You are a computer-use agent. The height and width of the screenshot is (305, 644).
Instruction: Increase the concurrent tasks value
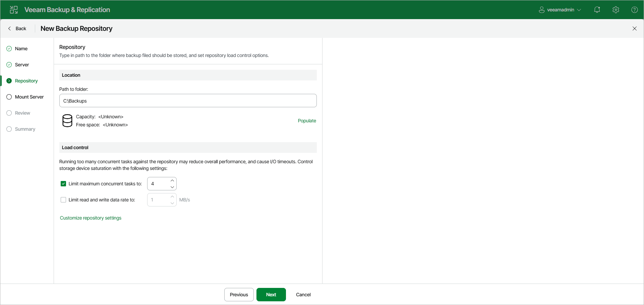pyautogui.click(x=172, y=181)
